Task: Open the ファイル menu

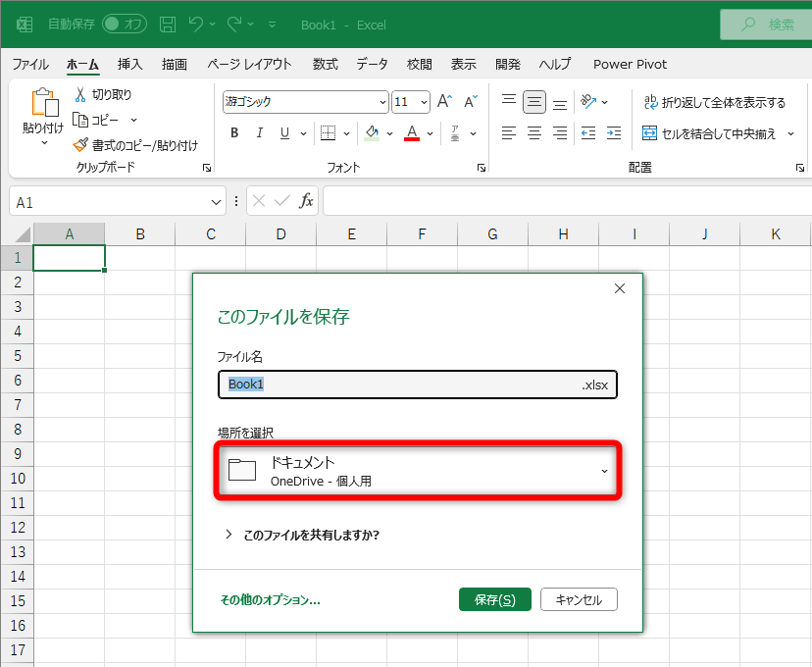Action: pyautogui.click(x=30, y=64)
